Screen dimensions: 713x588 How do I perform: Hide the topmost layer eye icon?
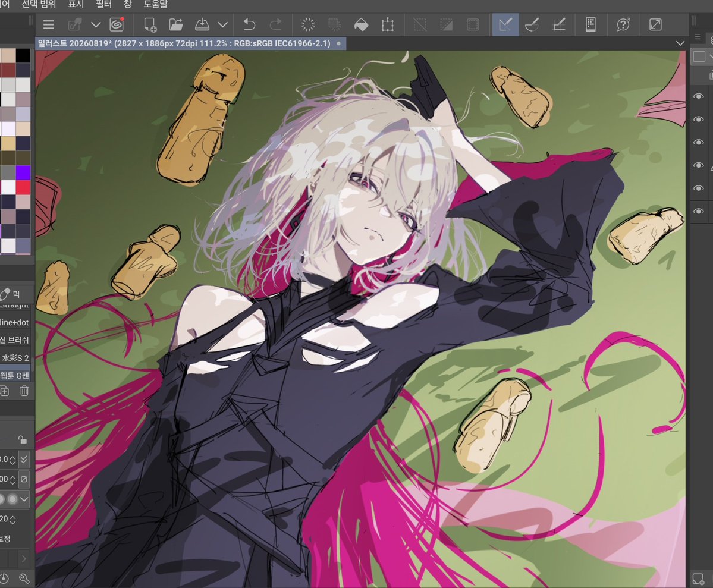coord(699,96)
